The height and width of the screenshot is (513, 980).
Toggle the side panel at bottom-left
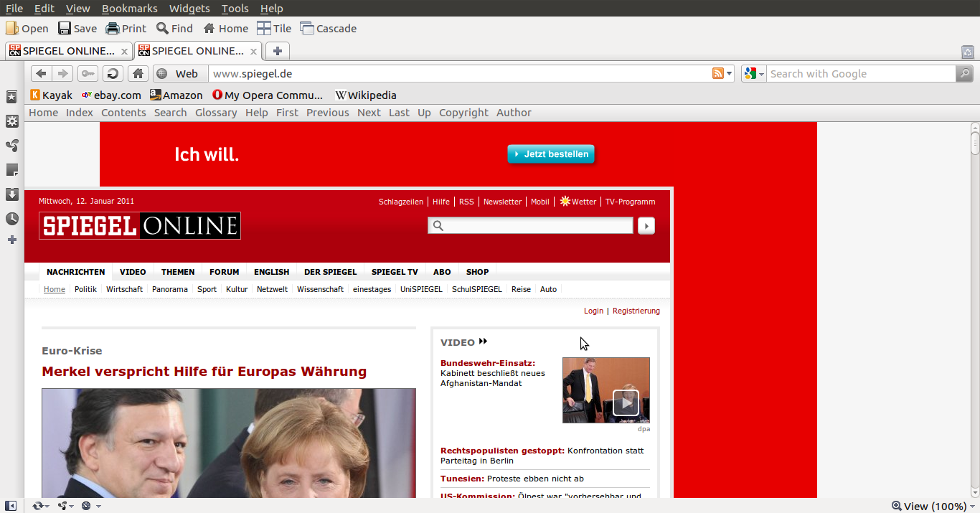tap(11, 506)
